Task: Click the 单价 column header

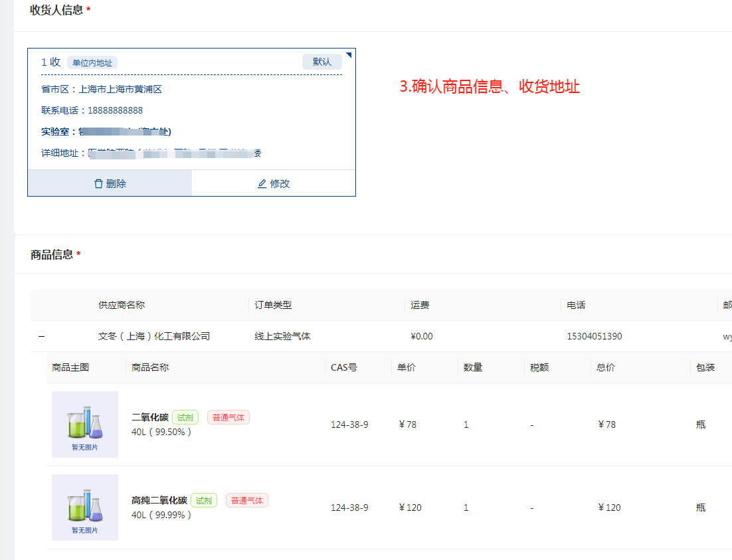Action: pyautogui.click(x=407, y=367)
